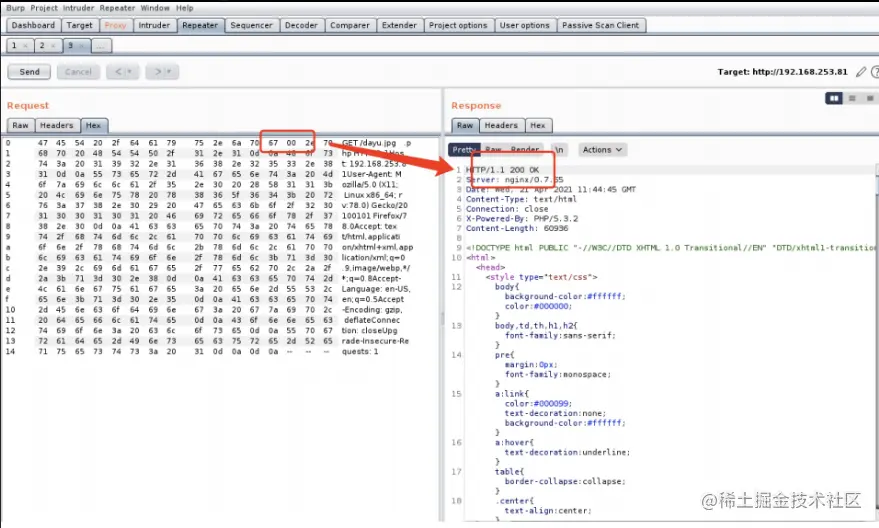Switch to the Target tab
This screenshot has height=528, width=879.
click(x=80, y=25)
